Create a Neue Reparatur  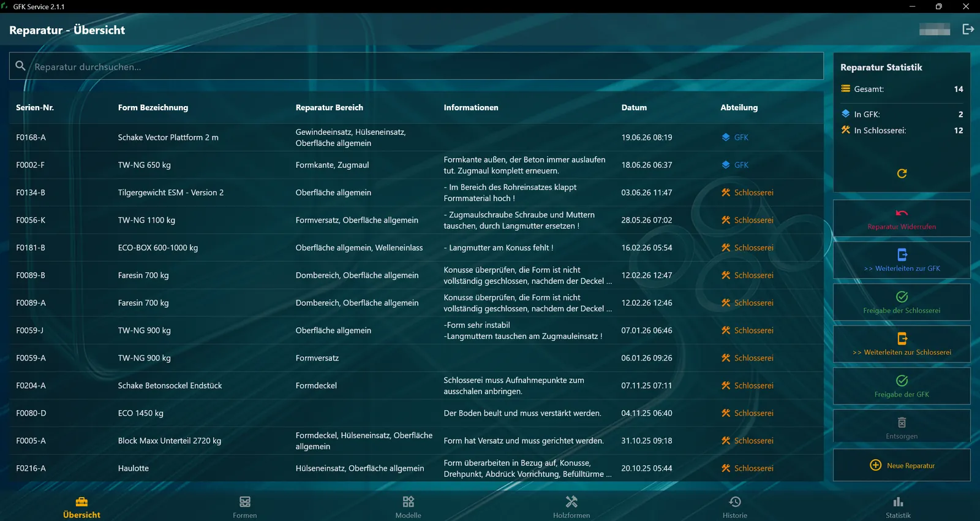pyautogui.click(x=902, y=465)
